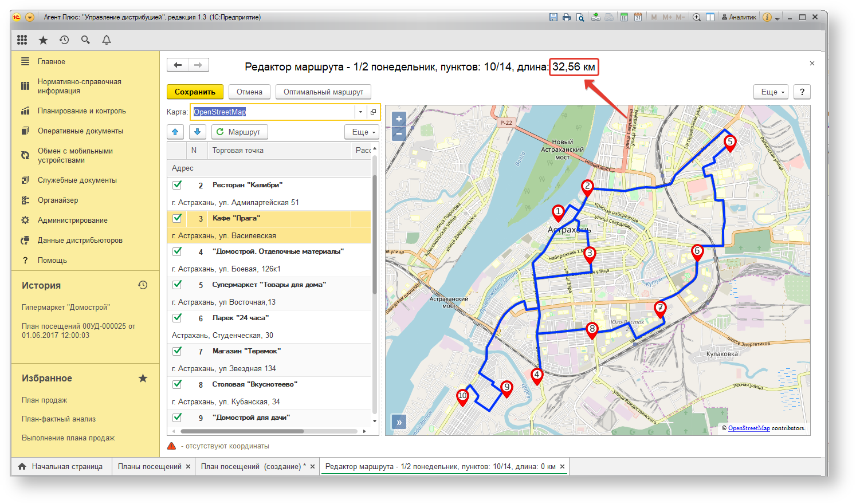Move selected point down with blue down arrow
The height and width of the screenshot is (504, 856).
click(x=197, y=132)
